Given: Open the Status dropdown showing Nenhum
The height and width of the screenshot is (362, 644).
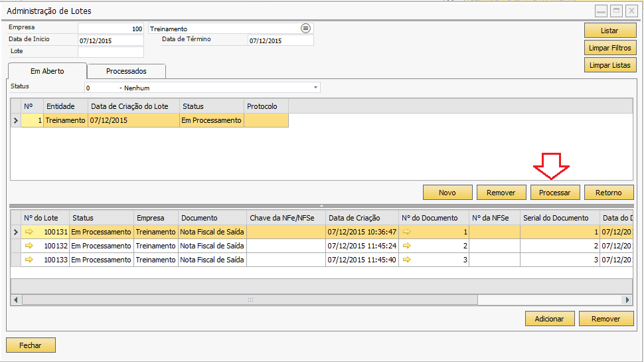Looking at the screenshot, I should tap(315, 88).
